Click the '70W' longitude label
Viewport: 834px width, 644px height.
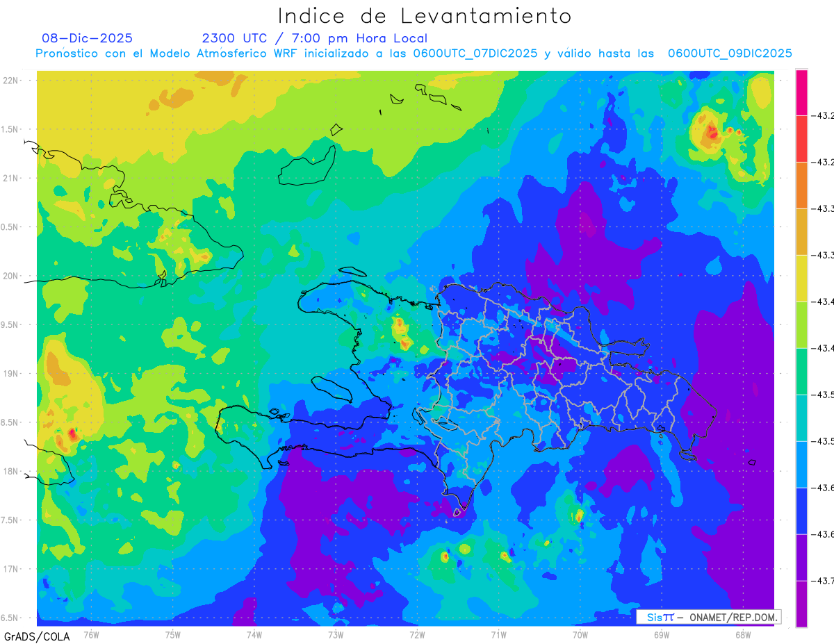coord(580,634)
